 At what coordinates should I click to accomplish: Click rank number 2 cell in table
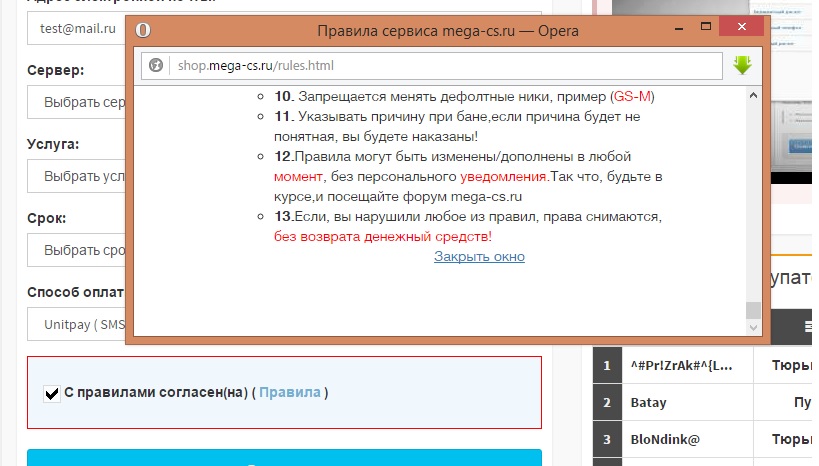pos(607,402)
